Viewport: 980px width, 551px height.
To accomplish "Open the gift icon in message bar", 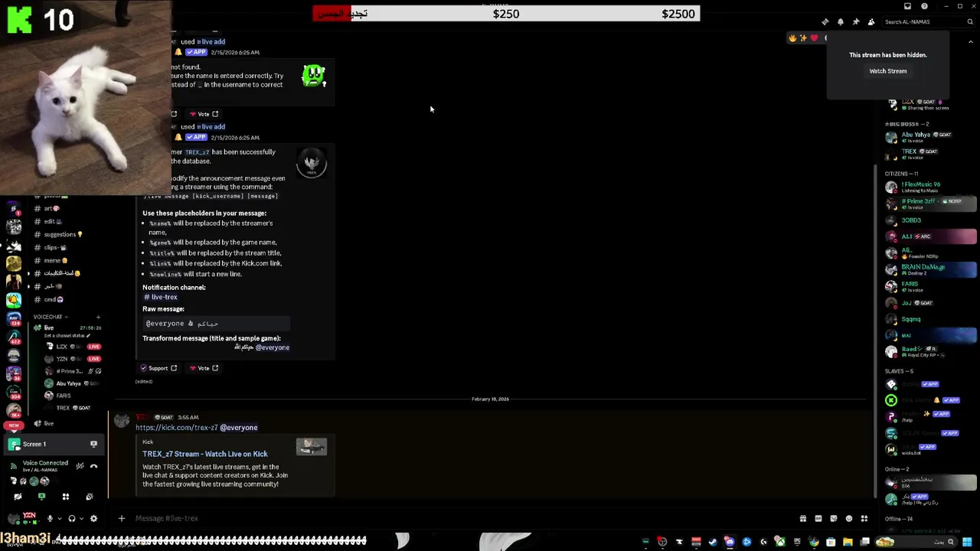I will click(803, 518).
